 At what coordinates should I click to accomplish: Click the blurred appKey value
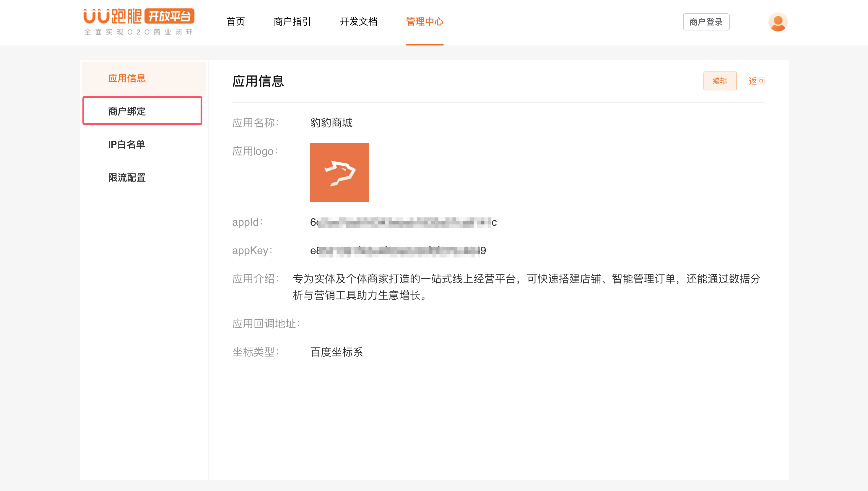tap(398, 251)
